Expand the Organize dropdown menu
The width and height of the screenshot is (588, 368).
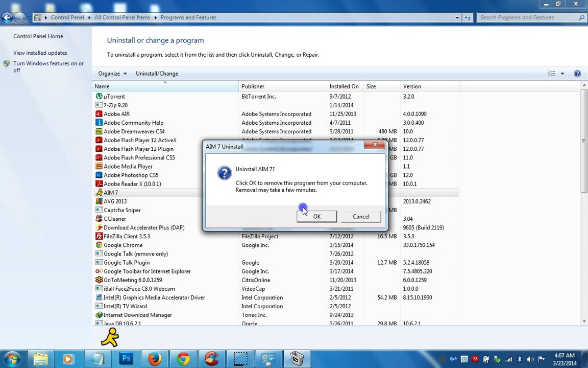tap(112, 74)
